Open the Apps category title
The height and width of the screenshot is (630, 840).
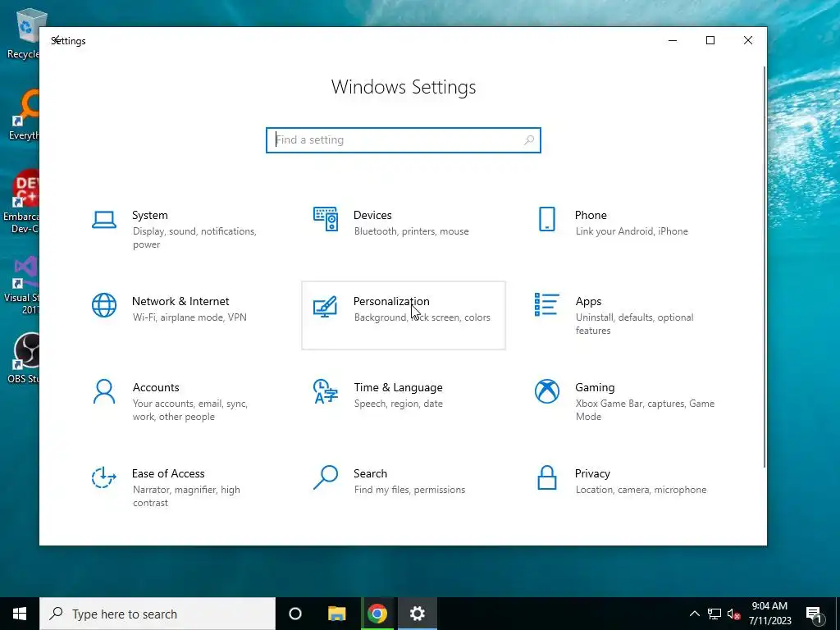coord(588,302)
